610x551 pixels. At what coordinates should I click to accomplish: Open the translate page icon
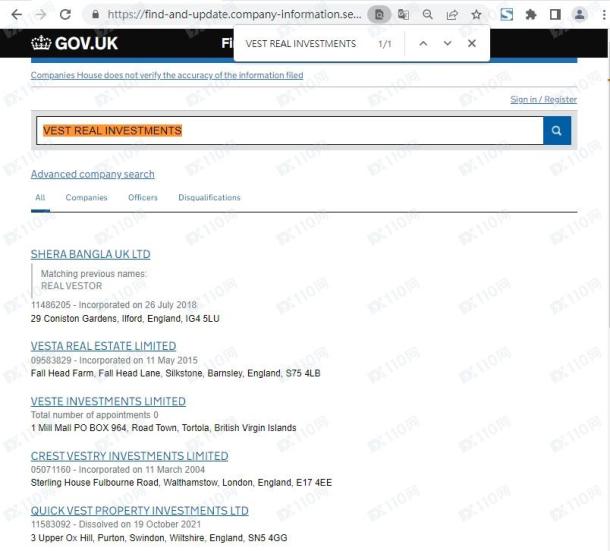[x=403, y=15]
